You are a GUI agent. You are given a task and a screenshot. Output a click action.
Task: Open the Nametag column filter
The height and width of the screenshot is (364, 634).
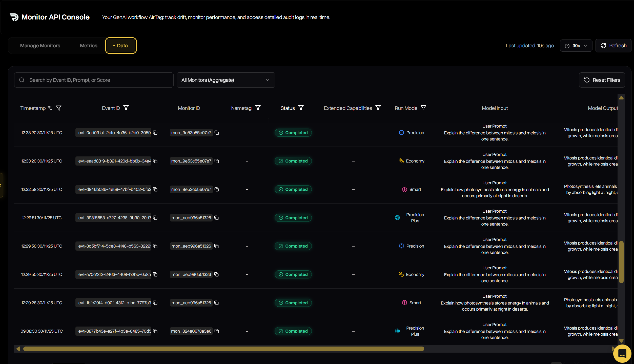(x=258, y=108)
